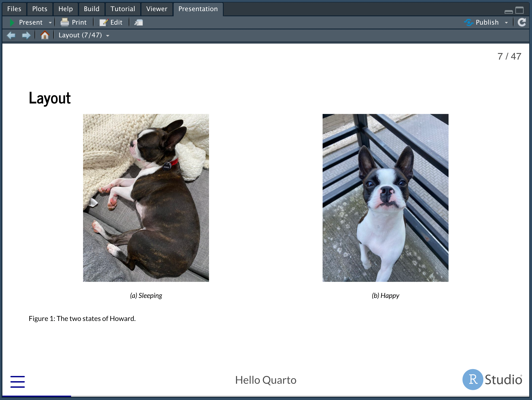Click the Print presentation button

click(x=73, y=22)
